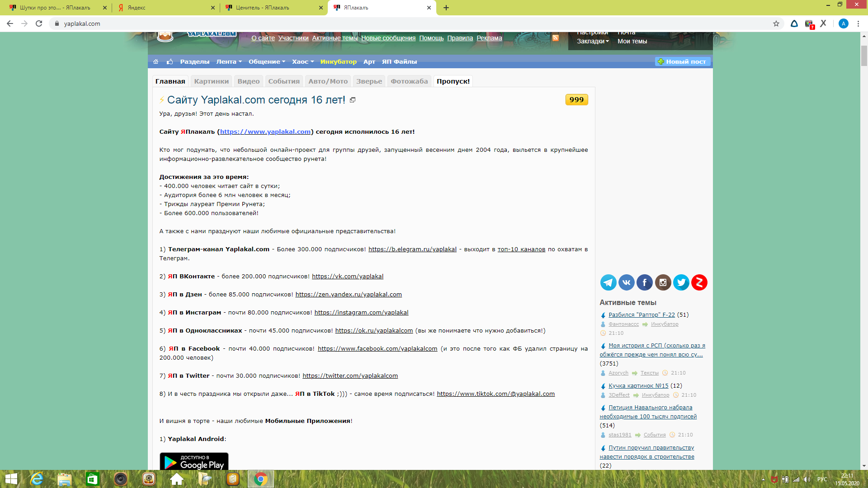Open Chrome three-dot menu
The image size is (868, 488).
point(858,23)
